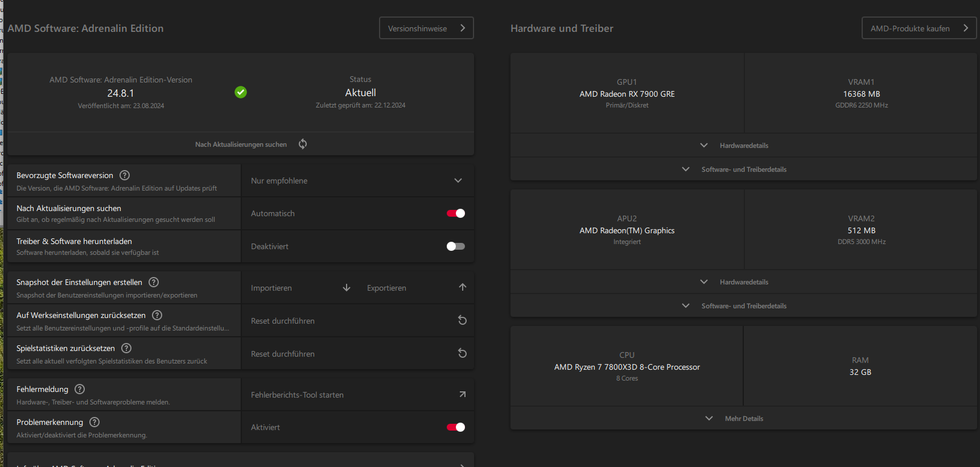Open AMD-Produkte kaufen
The height and width of the screenshot is (467, 980).
(x=919, y=28)
